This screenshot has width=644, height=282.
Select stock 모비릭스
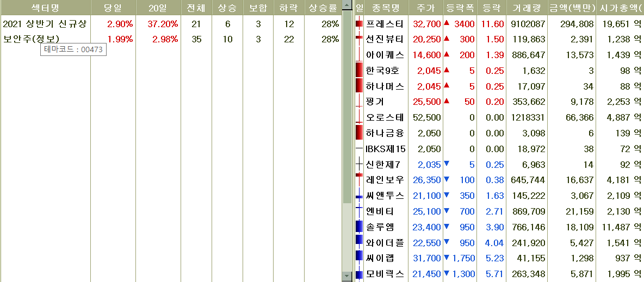[385, 274]
